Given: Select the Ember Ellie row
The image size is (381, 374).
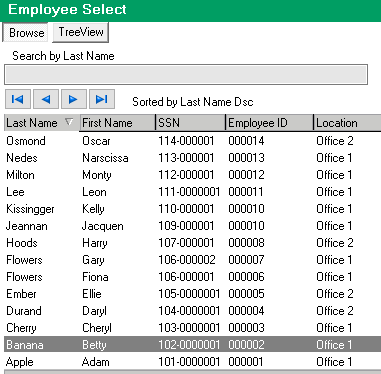Looking at the screenshot, I should click(192, 294).
